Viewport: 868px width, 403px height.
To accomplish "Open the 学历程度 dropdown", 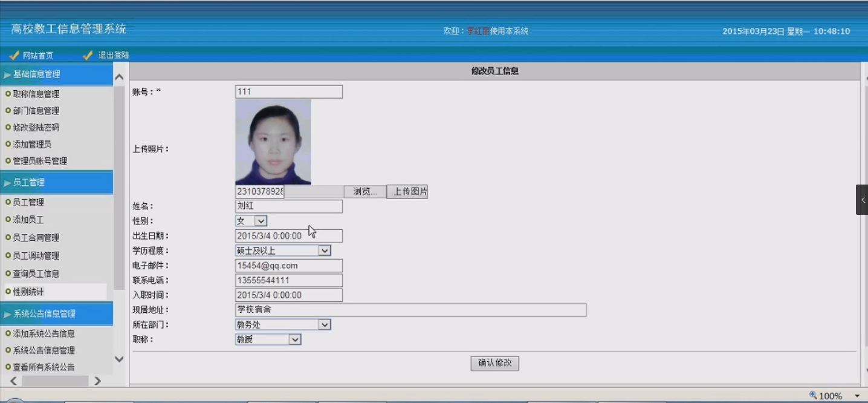I will pos(283,251).
